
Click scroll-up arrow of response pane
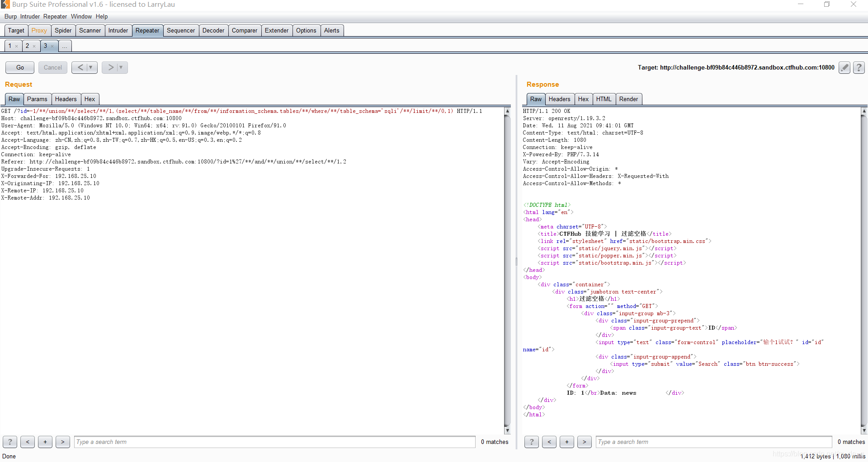pos(864,111)
